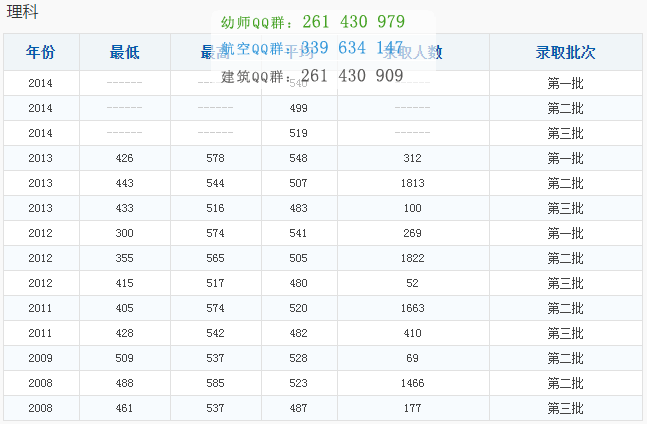This screenshot has height=424, width=647.
Task: Click the enrollment count 1813 cell
Action: (x=412, y=183)
